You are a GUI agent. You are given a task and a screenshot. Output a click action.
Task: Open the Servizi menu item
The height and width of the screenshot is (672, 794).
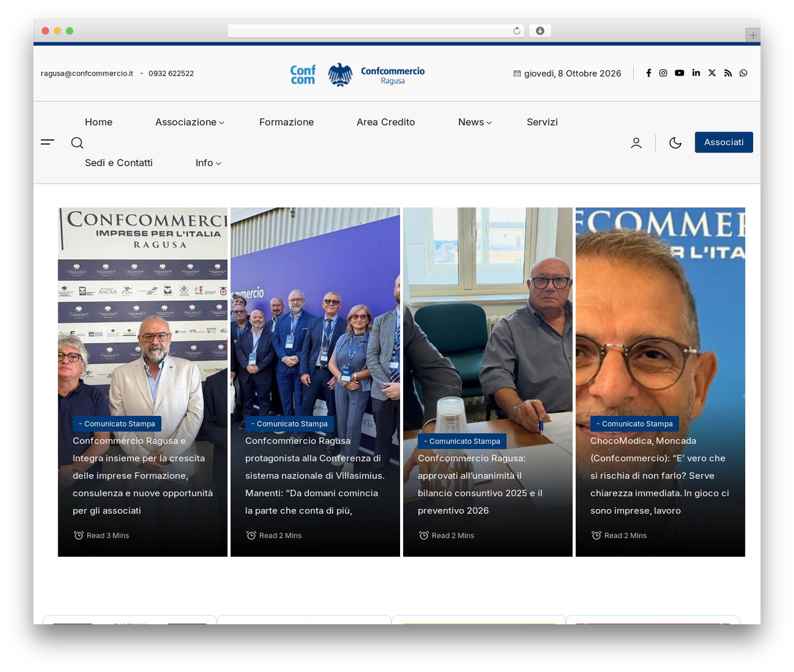542,122
